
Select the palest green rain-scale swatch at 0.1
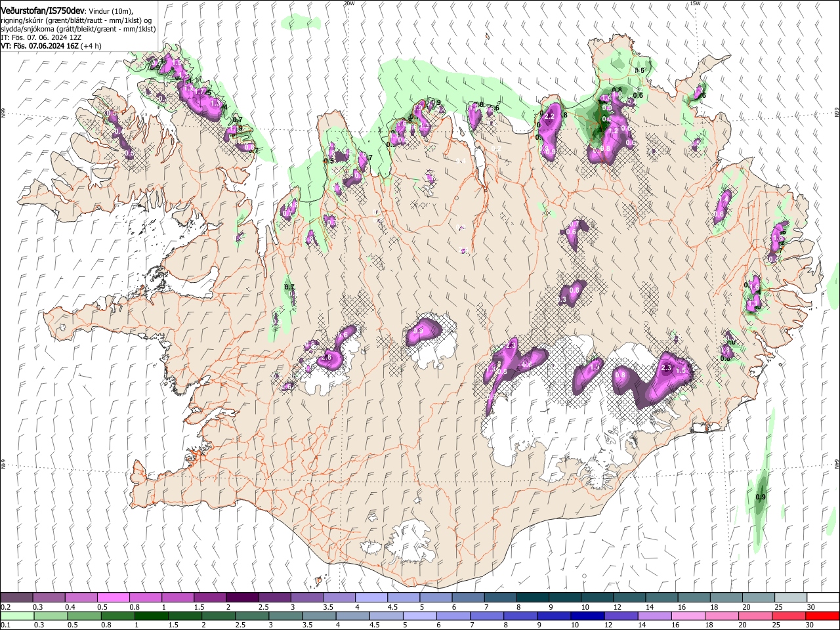tap(17, 616)
